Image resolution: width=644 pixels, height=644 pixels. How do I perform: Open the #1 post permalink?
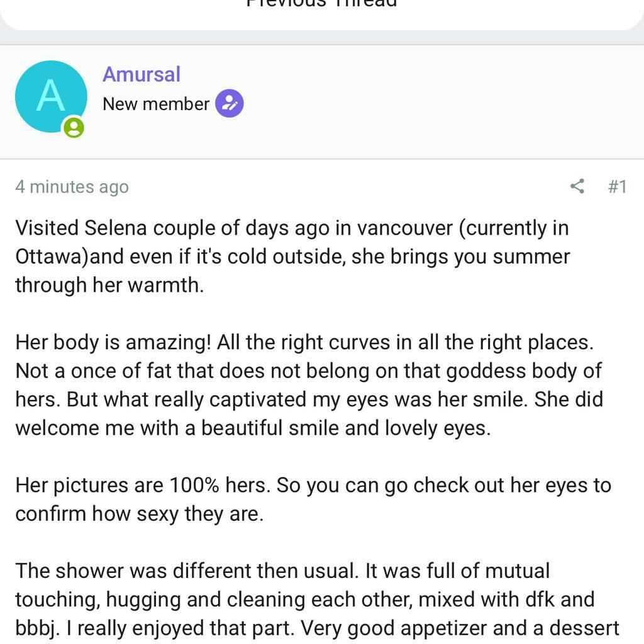[x=617, y=186]
